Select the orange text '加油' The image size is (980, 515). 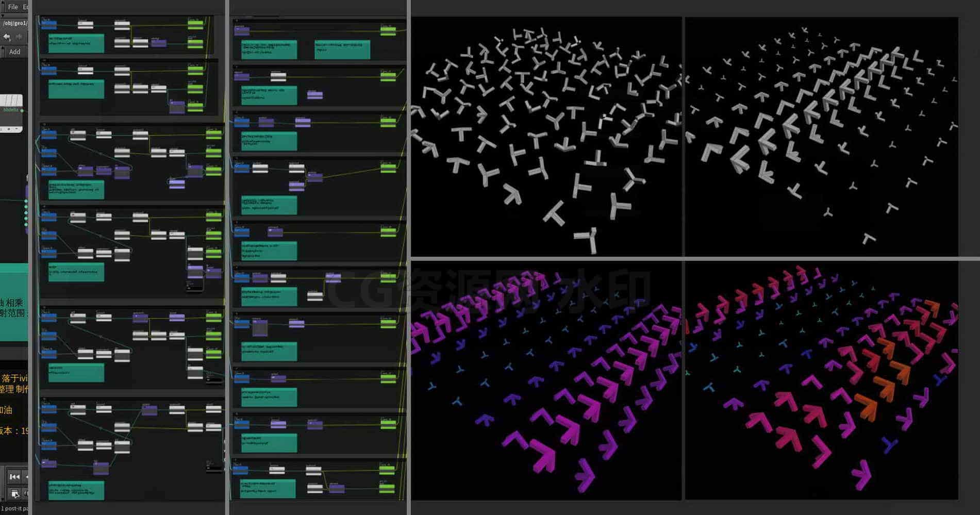point(6,410)
